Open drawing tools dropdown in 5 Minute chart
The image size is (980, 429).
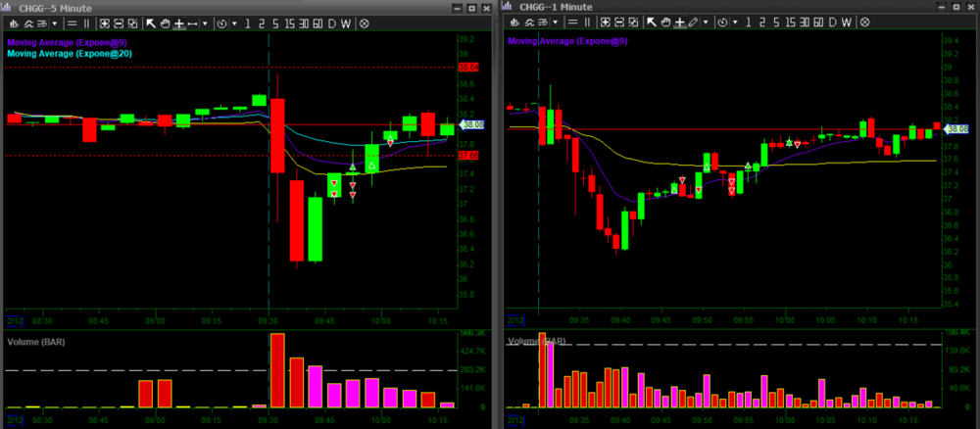[x=203, y=23]
